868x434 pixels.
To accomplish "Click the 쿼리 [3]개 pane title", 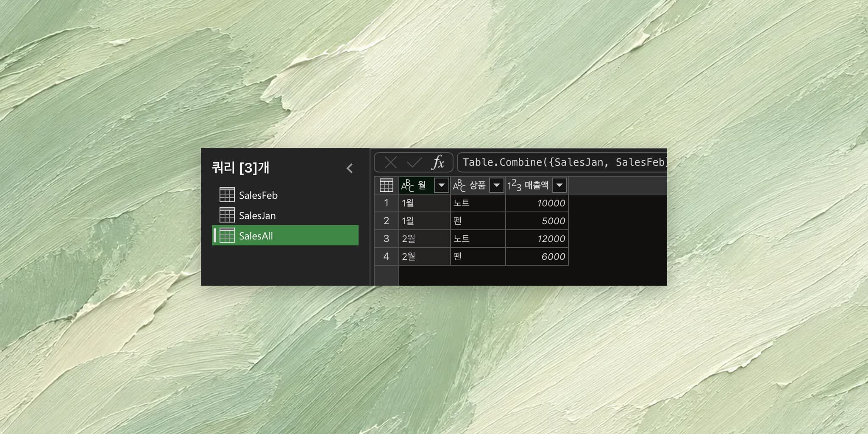I will 240,168.
